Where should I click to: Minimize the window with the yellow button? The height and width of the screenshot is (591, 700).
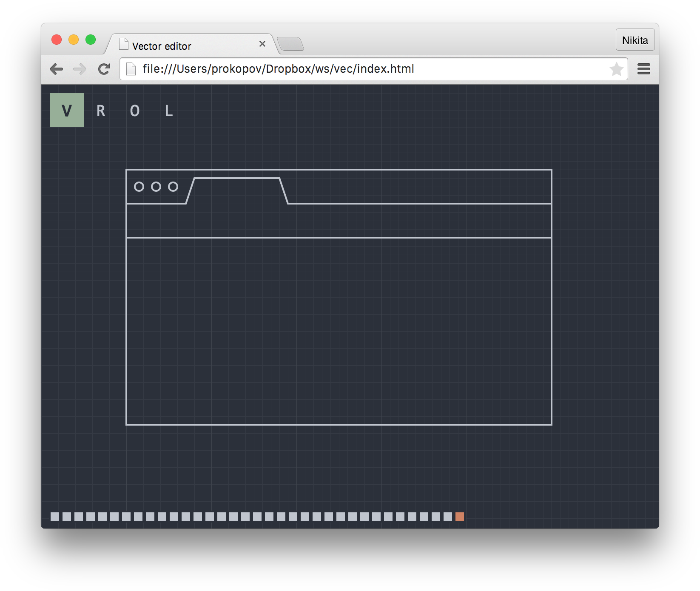[74, 40]
